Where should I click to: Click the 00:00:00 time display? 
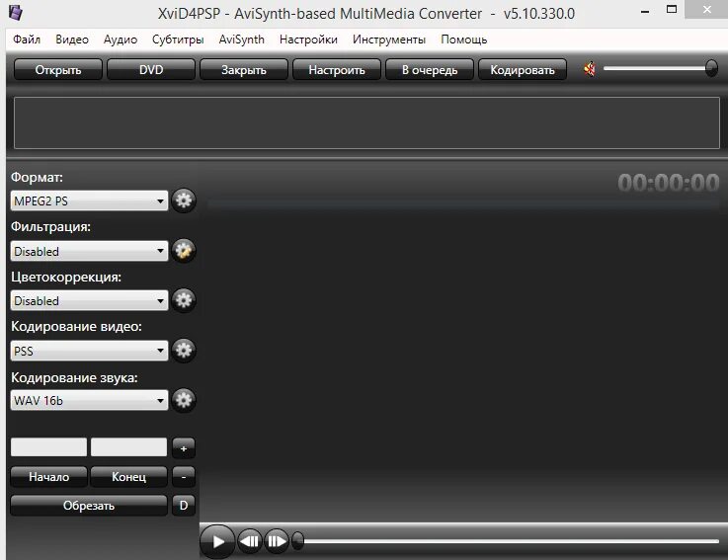(x=668, y=183)
